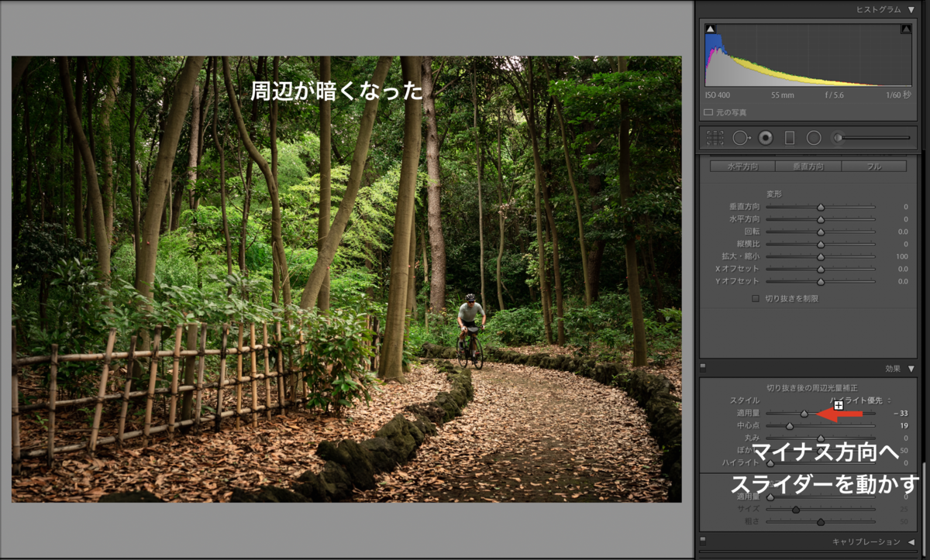The height and width of the screenshot is (560, 930).
Task: Click the 垂直方向 Upright button
Action: pyautogui.click(x=808, y=167)
